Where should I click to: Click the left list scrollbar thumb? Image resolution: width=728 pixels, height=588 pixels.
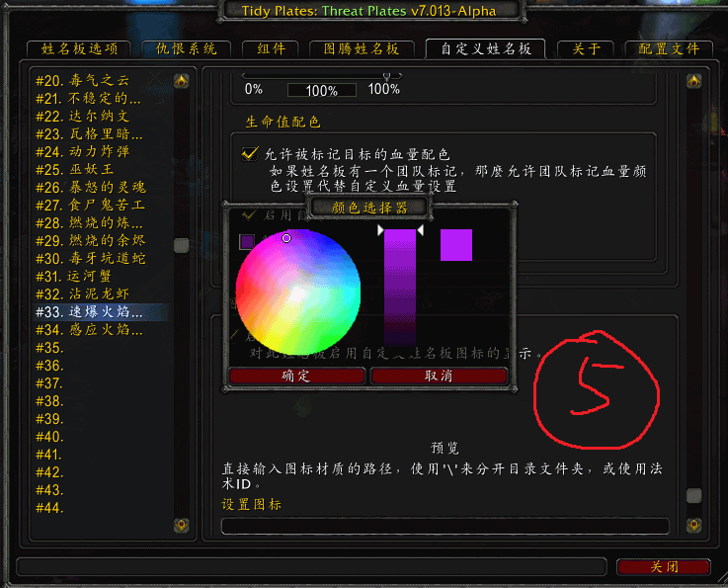181,245
